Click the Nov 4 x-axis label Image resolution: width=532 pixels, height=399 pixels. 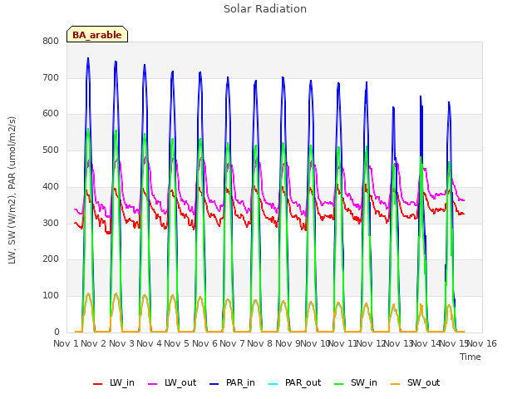[x=149, y=343]
